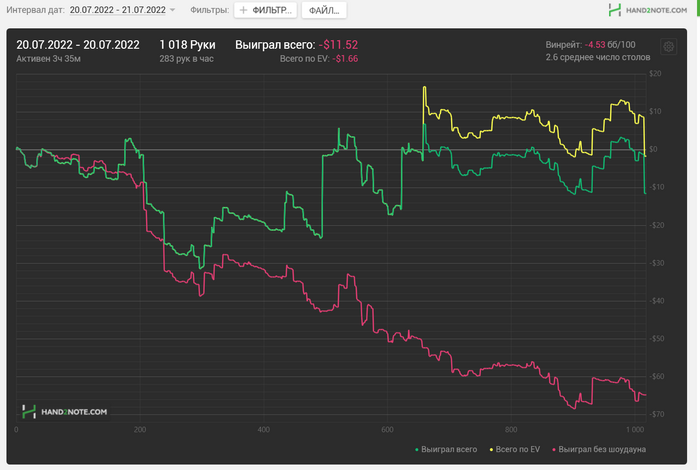Click the green Выиграл всего legend dot

[417, 450]
